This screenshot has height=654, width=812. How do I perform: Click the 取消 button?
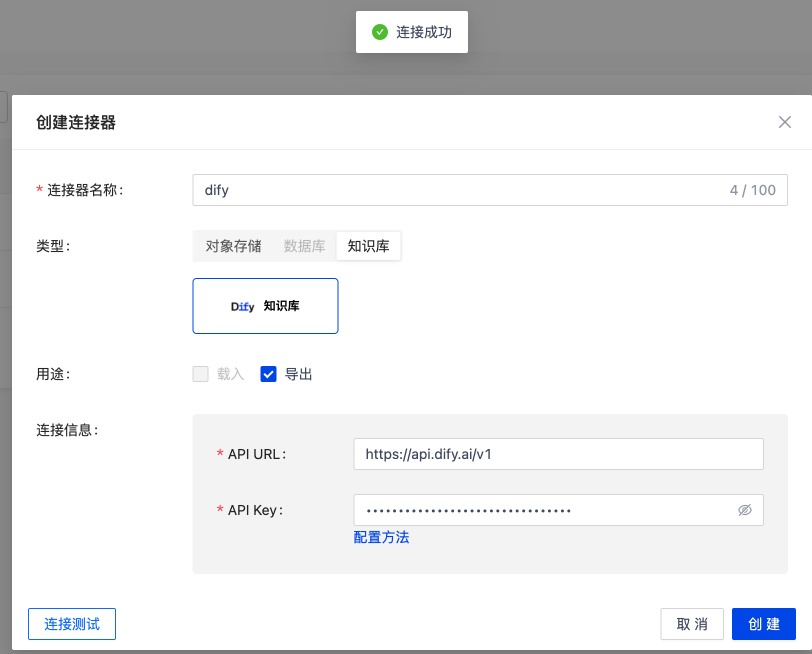pyautogui.click(x=692, y=624)
